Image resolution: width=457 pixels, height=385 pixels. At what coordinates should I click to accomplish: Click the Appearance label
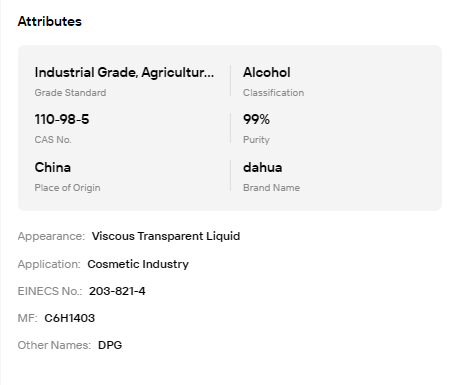(51, 236)
